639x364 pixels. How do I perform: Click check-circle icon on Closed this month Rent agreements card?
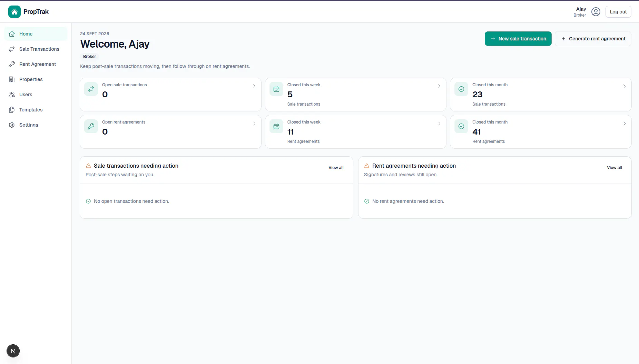point(461,126)
